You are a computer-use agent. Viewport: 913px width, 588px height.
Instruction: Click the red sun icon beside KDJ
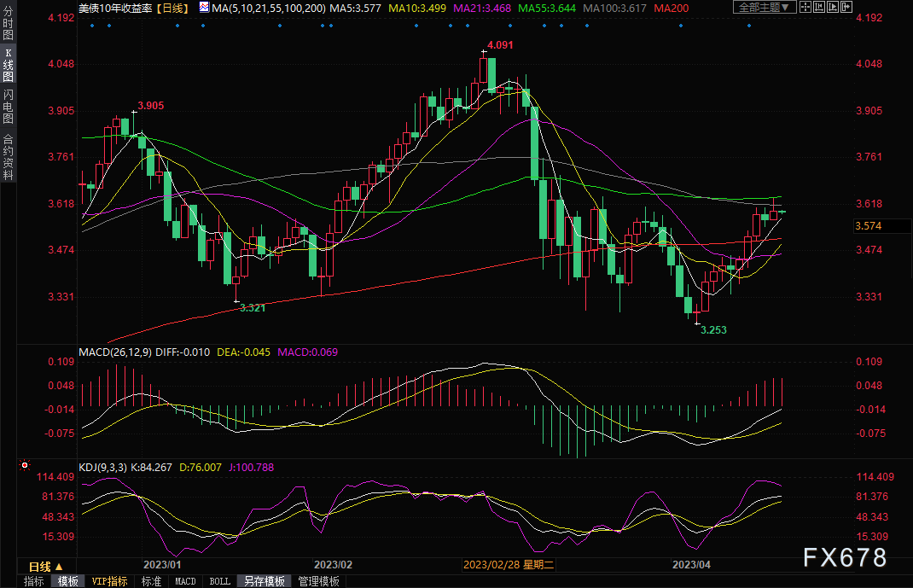tap(24, 466)
